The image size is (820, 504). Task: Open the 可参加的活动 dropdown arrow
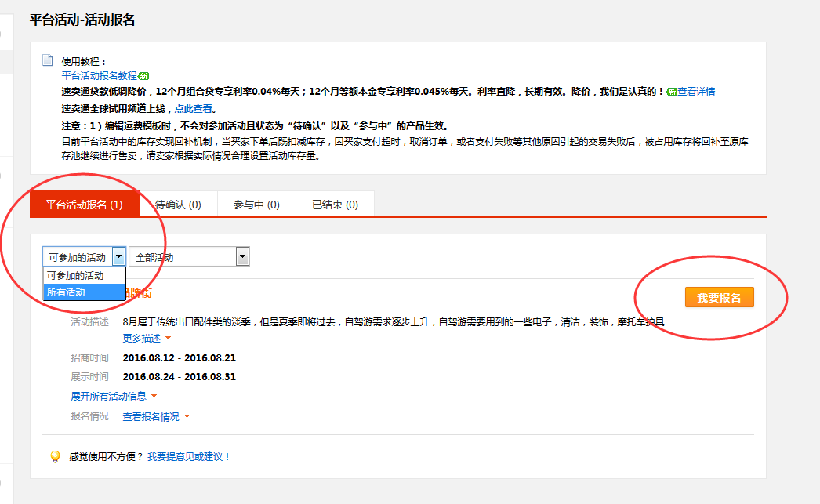click(x=118, y=256)
